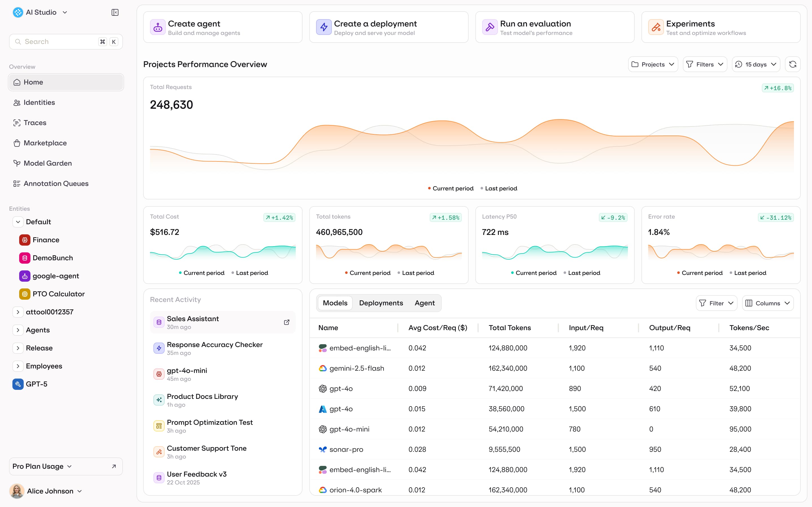The height and width of the screenshot is (507, 812).
Task: Open the 15 days range dropdown
Action: (756, 65)
